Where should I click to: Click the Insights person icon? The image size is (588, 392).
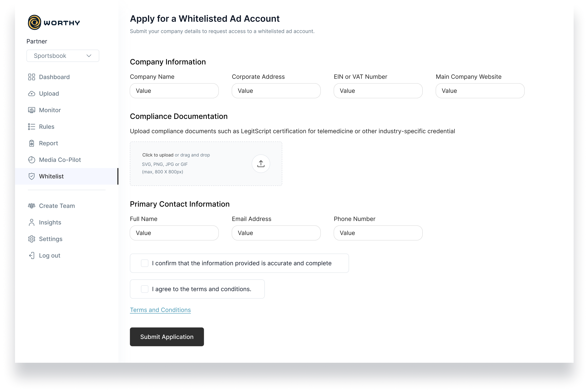click(31, 222)
